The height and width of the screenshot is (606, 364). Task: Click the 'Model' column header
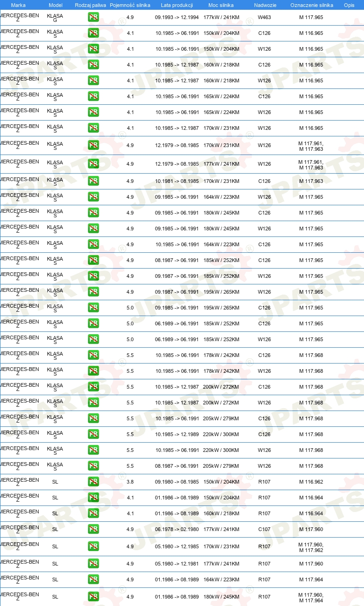pyautogui.click(x=55, y=5)
